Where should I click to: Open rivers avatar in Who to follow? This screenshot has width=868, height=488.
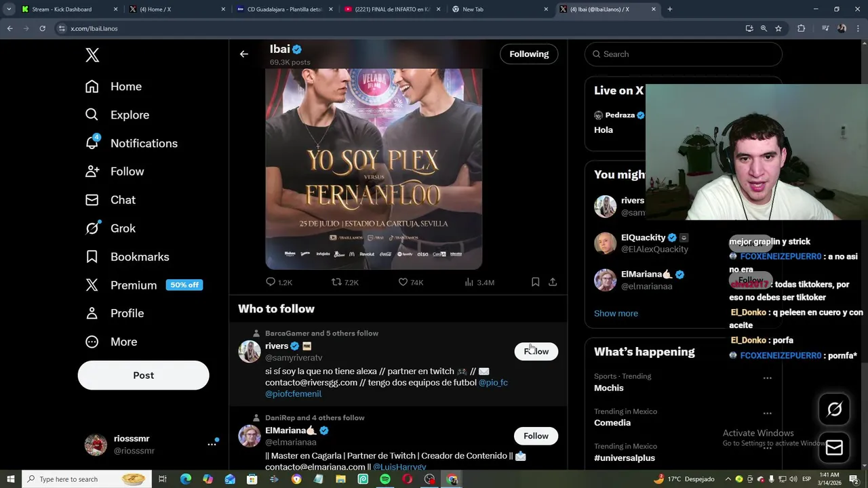click(x=250, y=351)
